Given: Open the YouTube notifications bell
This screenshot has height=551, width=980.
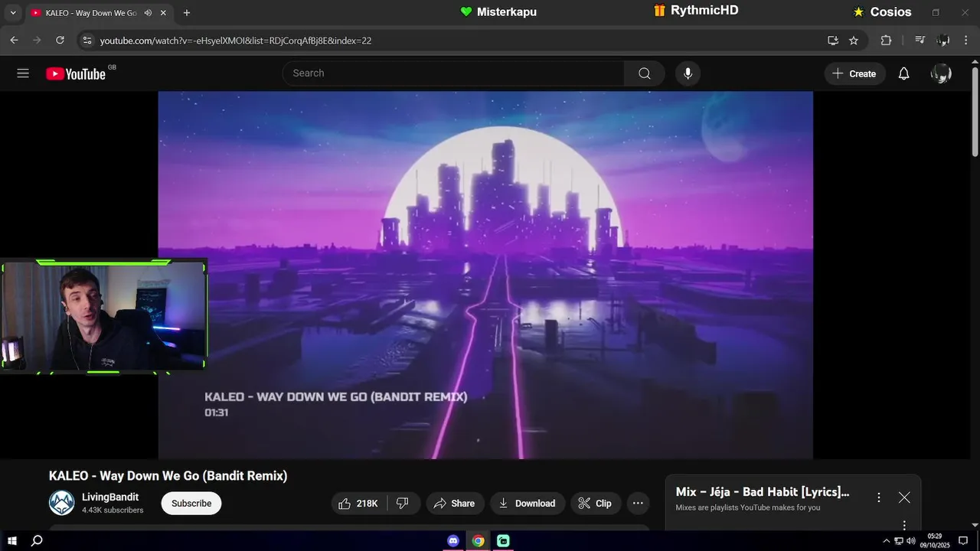Looking at the screenshot, I should coord(903,73).
